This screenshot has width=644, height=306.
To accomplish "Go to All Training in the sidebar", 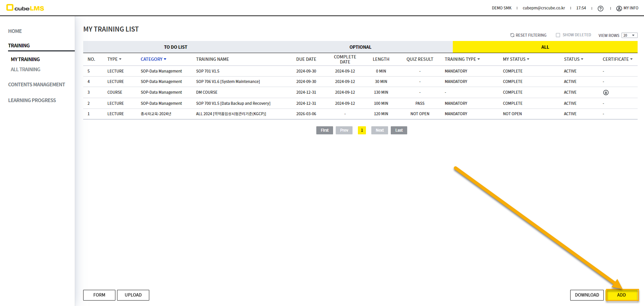I will (x=25, y=70).
